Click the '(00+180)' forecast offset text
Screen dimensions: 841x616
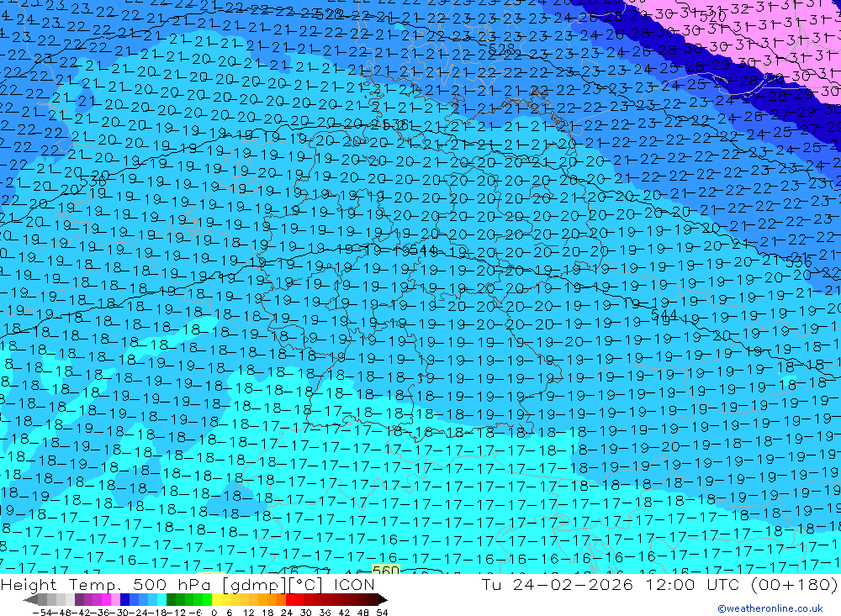click(x=794, y=584)
